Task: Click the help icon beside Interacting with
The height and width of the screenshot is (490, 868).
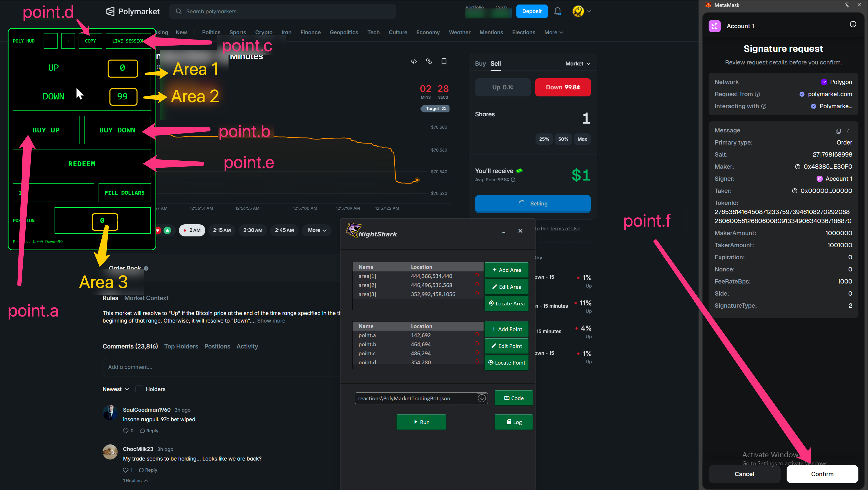Action: [x=764, y=106]
